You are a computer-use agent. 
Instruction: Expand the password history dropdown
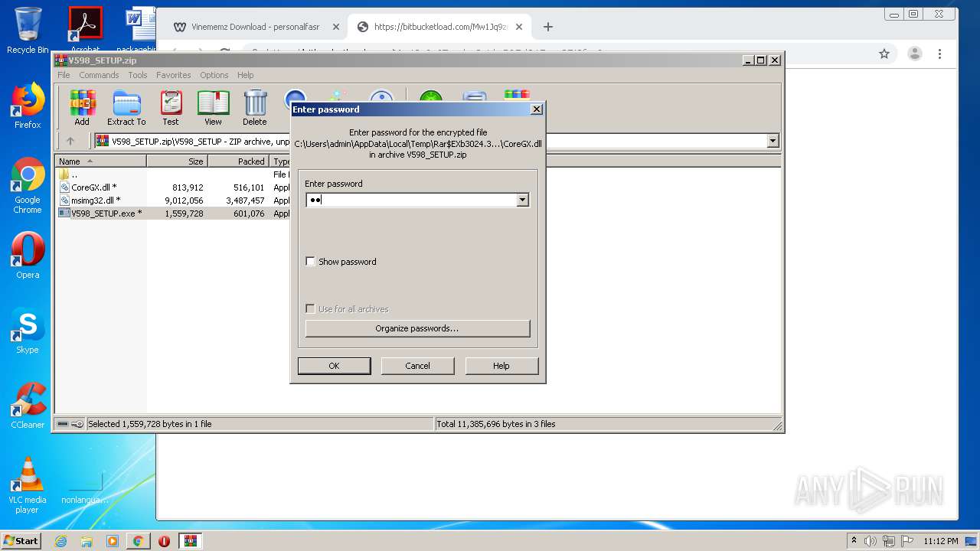coord(522,200)
